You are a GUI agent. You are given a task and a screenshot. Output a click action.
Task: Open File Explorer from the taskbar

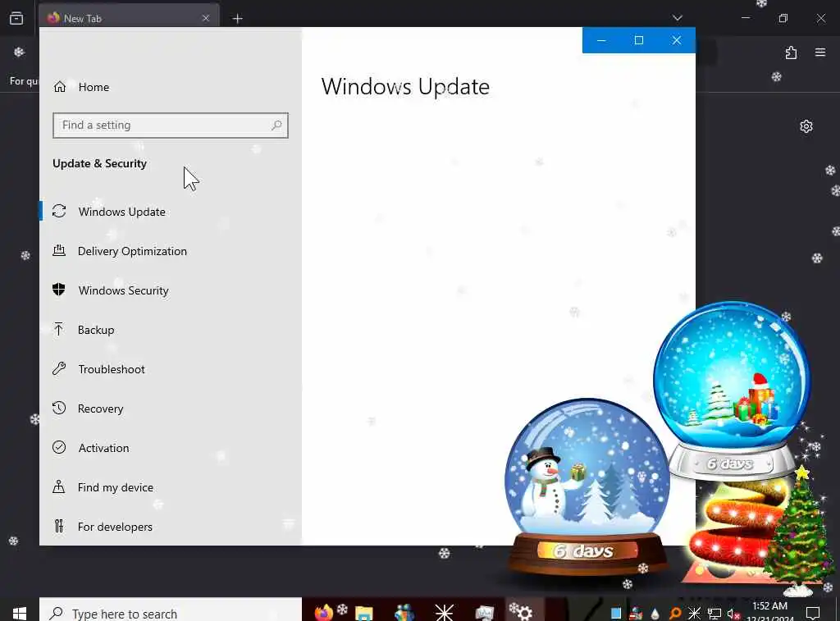[363, 613]
